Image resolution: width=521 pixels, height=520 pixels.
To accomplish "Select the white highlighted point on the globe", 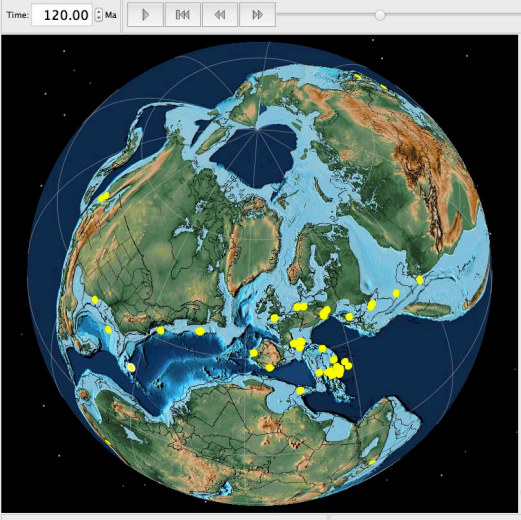I will [131, 367].
